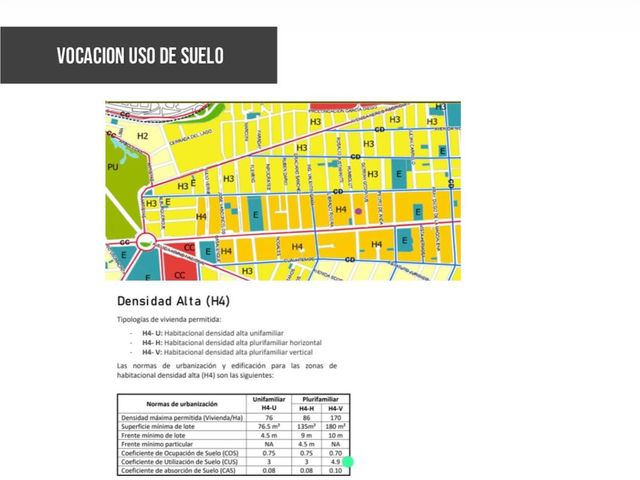Click the '76.5 m²' lot area cell
The image size is (640, 480).
pyautogui.click(x=269, y=427)
